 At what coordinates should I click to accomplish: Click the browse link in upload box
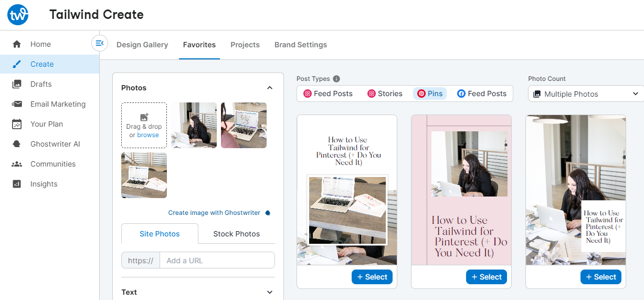(x=148, y=135)
